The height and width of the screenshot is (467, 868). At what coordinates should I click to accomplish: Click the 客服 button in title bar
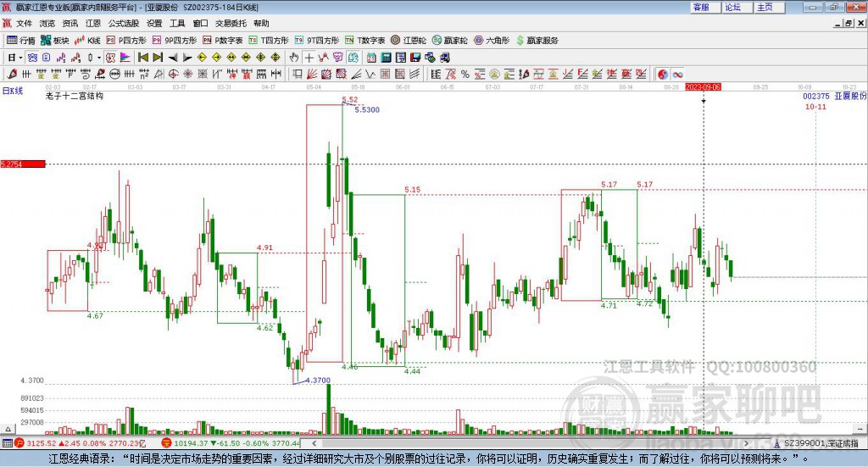pos(705,7)
